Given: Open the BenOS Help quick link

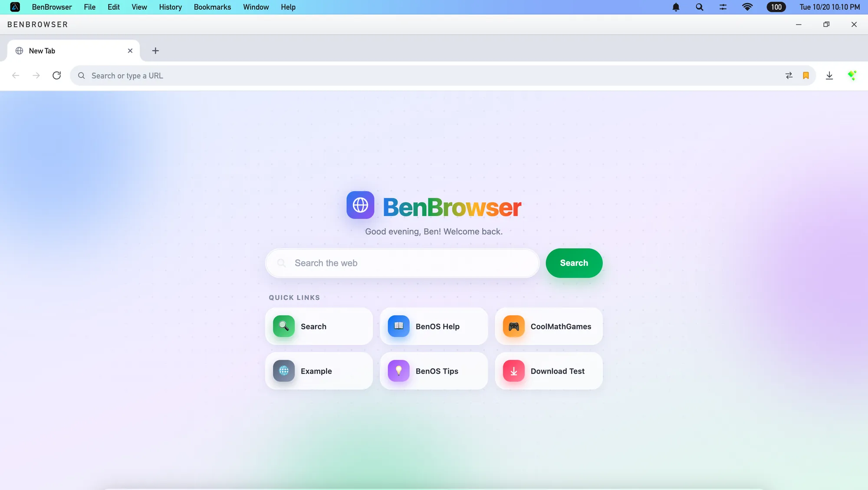Looking at the screenshot, I should pyautogui.click(x=434, y=326).
